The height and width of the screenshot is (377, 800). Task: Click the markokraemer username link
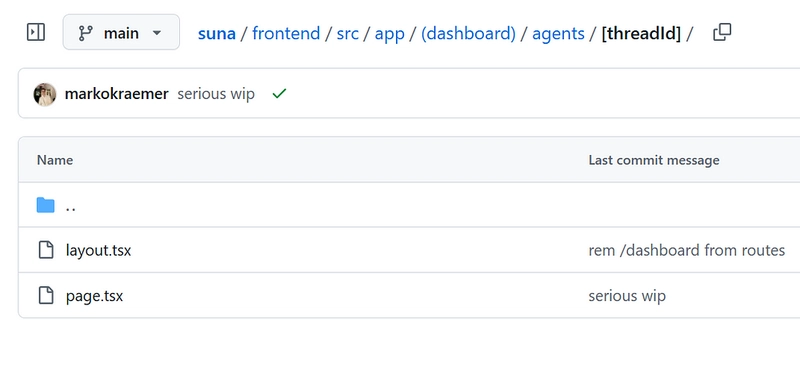(x=116, y=94)
